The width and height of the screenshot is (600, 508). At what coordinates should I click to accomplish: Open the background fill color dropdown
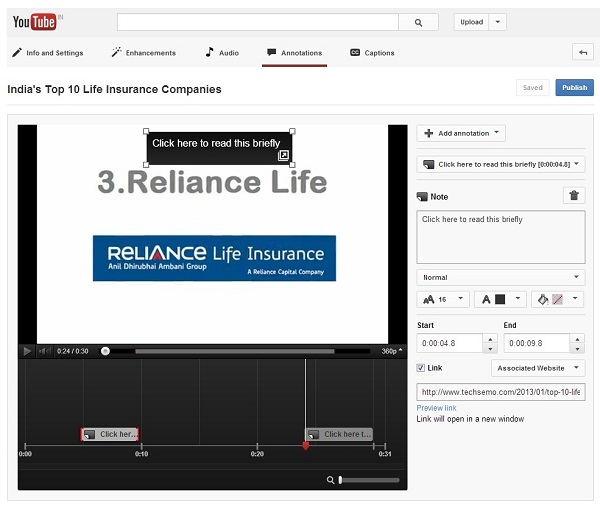[558, 299]
